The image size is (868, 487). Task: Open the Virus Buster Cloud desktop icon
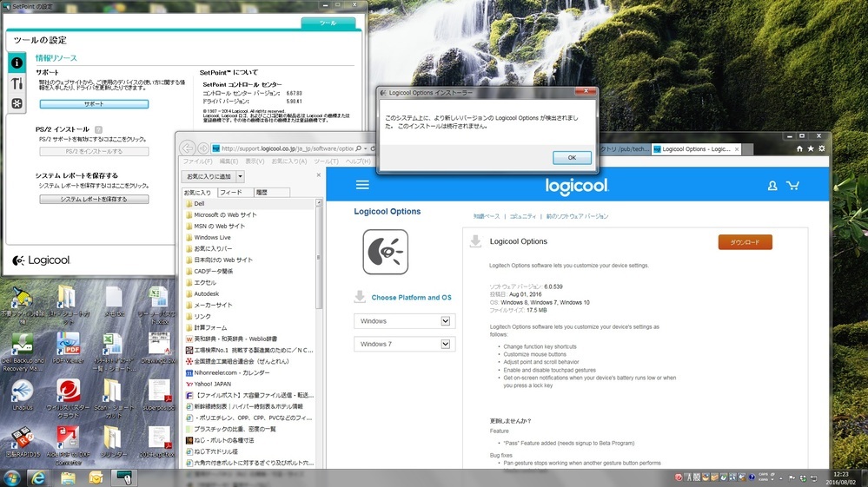pyautogui.click(x=68, y=398)
